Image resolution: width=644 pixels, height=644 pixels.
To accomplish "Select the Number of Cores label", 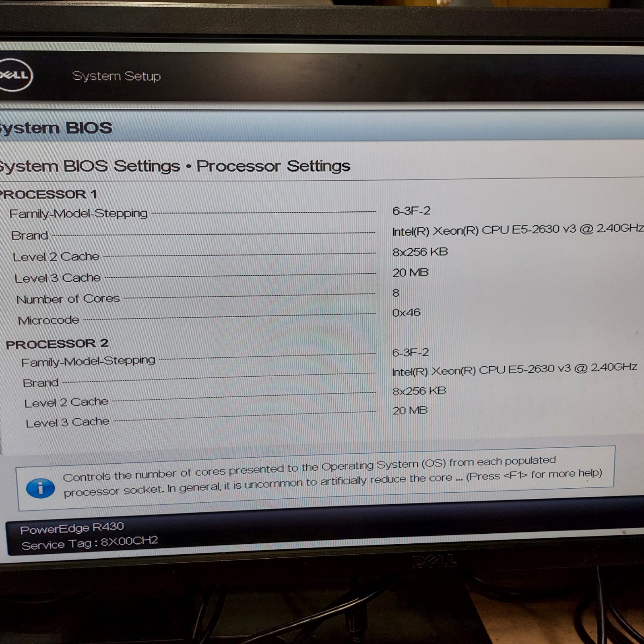I will tap(68, 299).
